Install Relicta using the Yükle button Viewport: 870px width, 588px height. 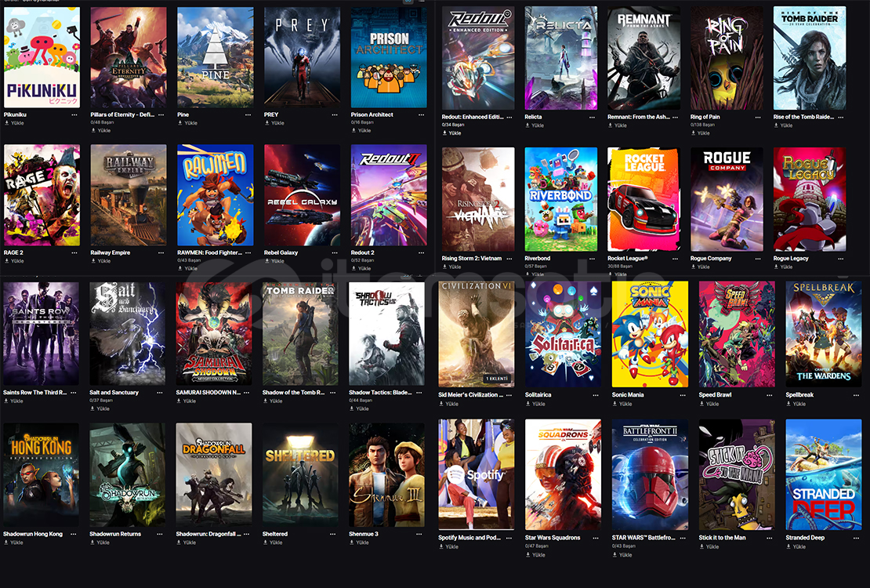535,125
